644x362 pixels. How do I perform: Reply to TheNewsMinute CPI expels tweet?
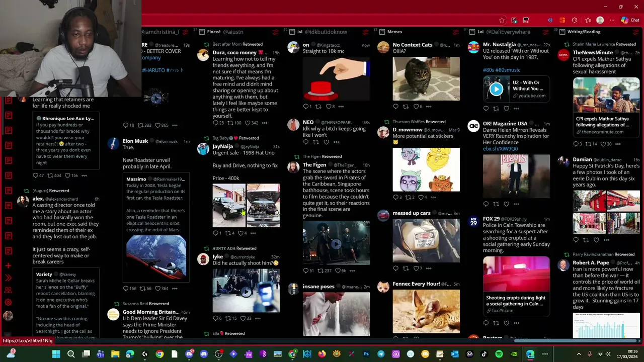pyautogui.click(x=576, y=144)
